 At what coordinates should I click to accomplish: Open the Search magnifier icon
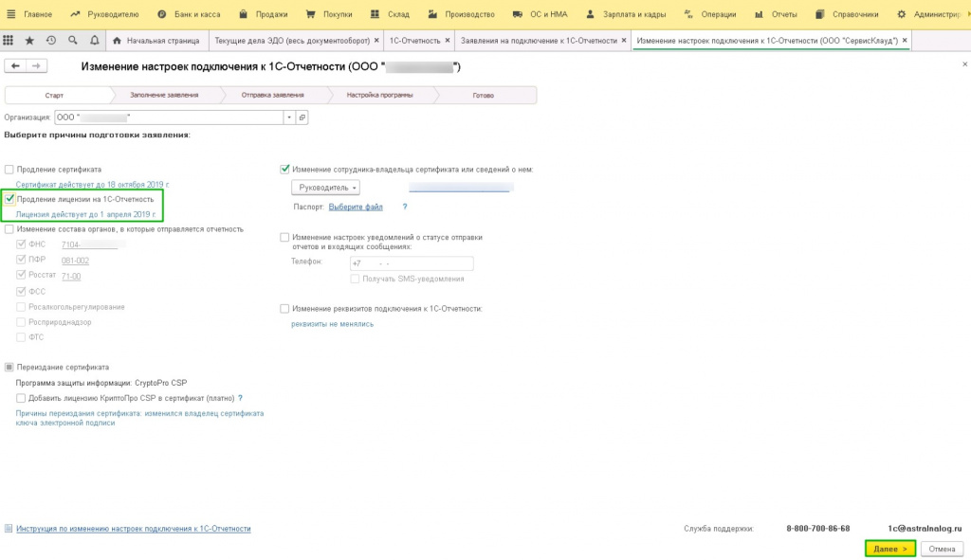[x=72, y=40]
